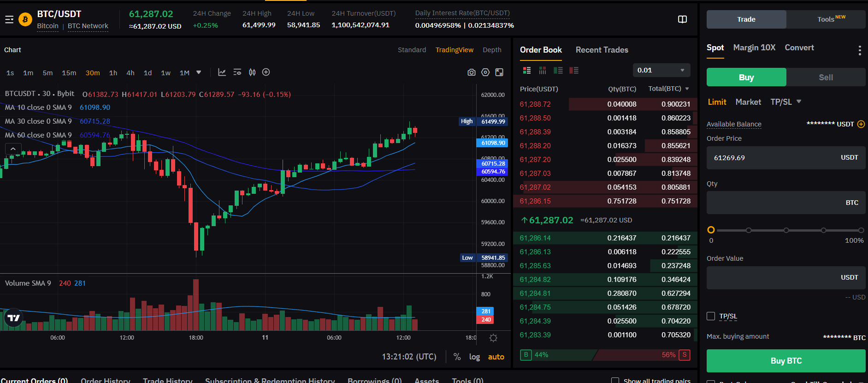This screenshot has height=383, width=868.
Task: Open the hamburger menu beside BTC/USDT
Action: click(x=9, y=19)
